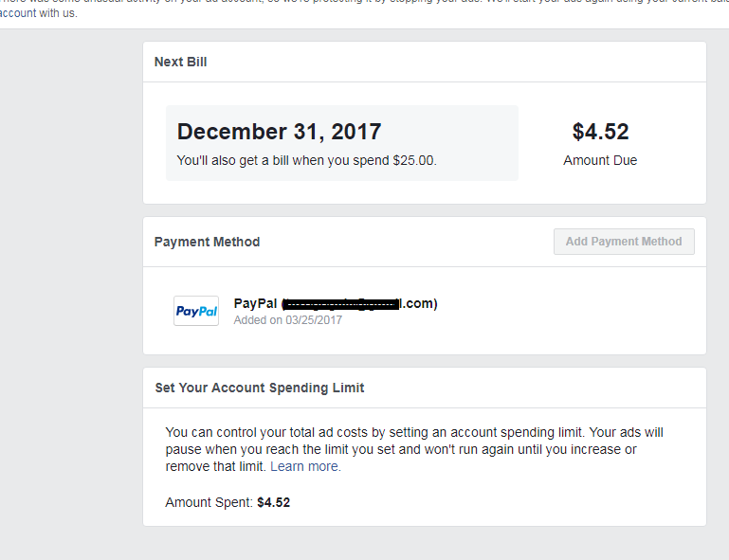Click the Add Payment Method button
This screenshot has height=560, width=729.
tap(624, 242)
